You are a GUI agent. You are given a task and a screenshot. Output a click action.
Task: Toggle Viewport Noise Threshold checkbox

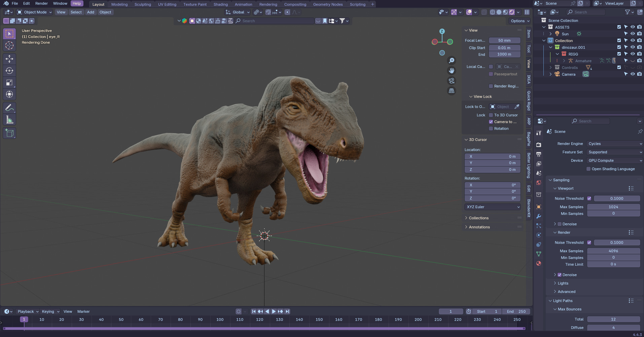tap(589, 198)
